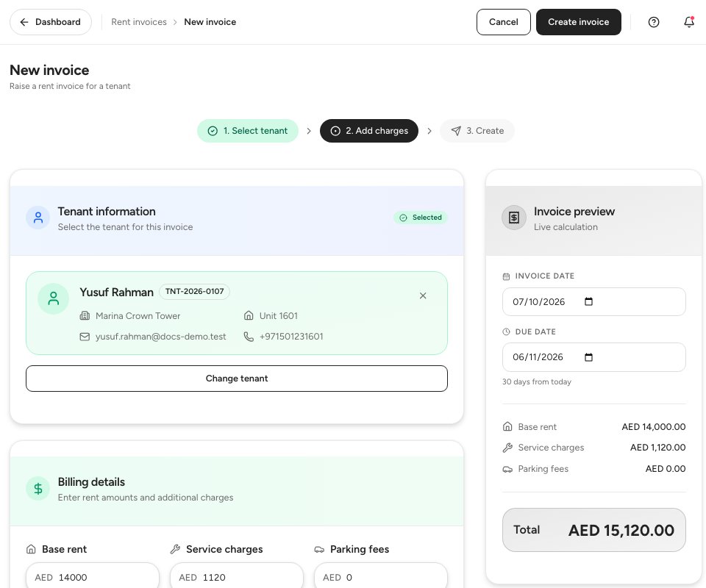The width and height of the screenshot is (706, 588).
Task: Jump to step 3. Create
Action: [477, 131]
